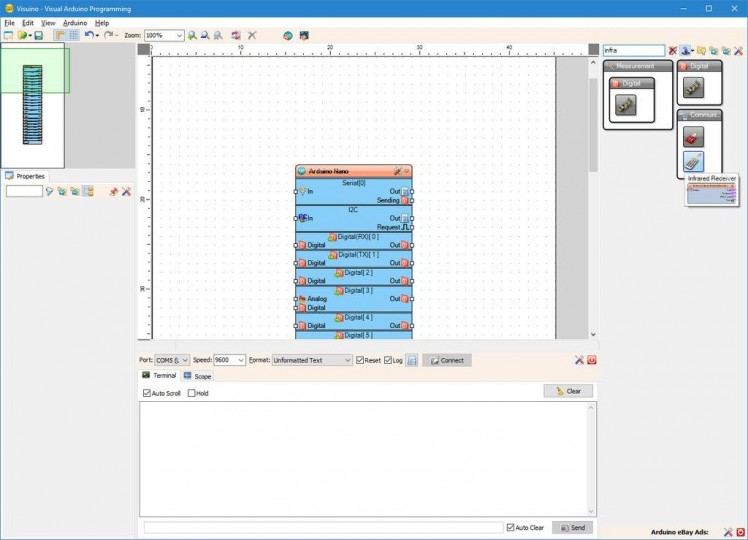This screenshot has width=748, height=540.
Task: Uncheck the Reset checkbox
Action: tap(360, 360)
